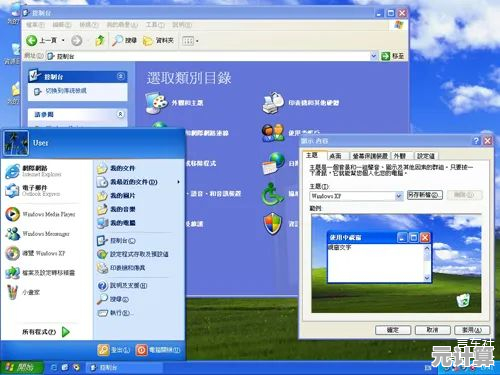The height and width of the screenshot is (375, 500).
Task: Click the Go (移至) button beside the address bar
Action: coord(393,56)
